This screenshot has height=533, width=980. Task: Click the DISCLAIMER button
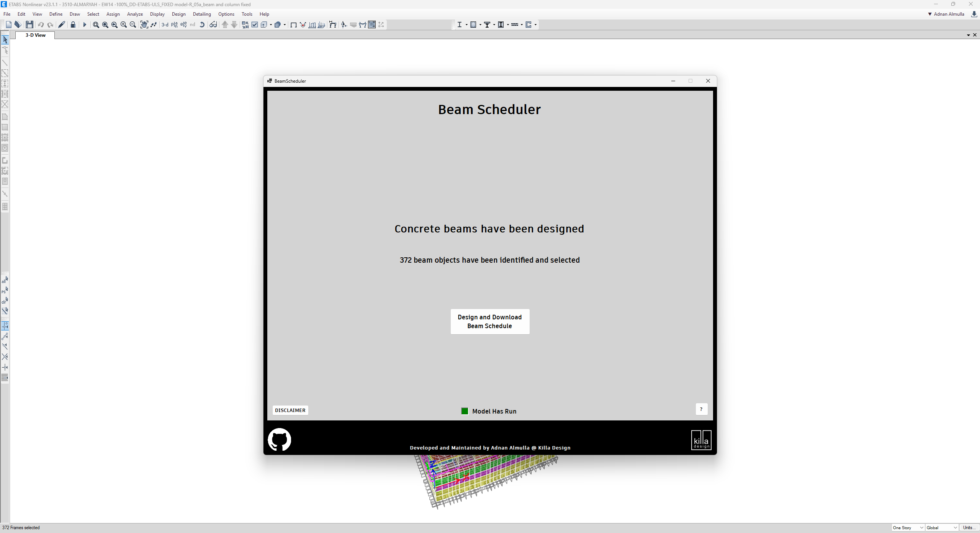(290, 410)
